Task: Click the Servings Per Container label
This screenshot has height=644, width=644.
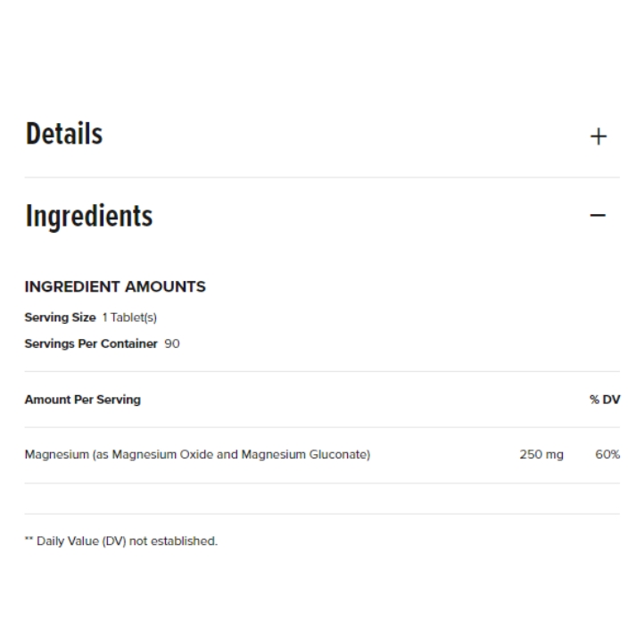Action: click(91, 343)
